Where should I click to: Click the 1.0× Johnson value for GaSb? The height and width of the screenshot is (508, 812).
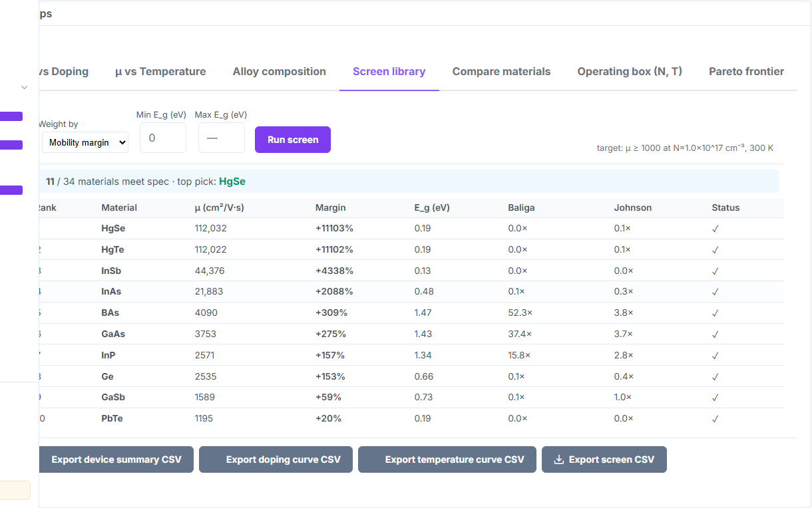pyautogui.click(x=623, y=397)
